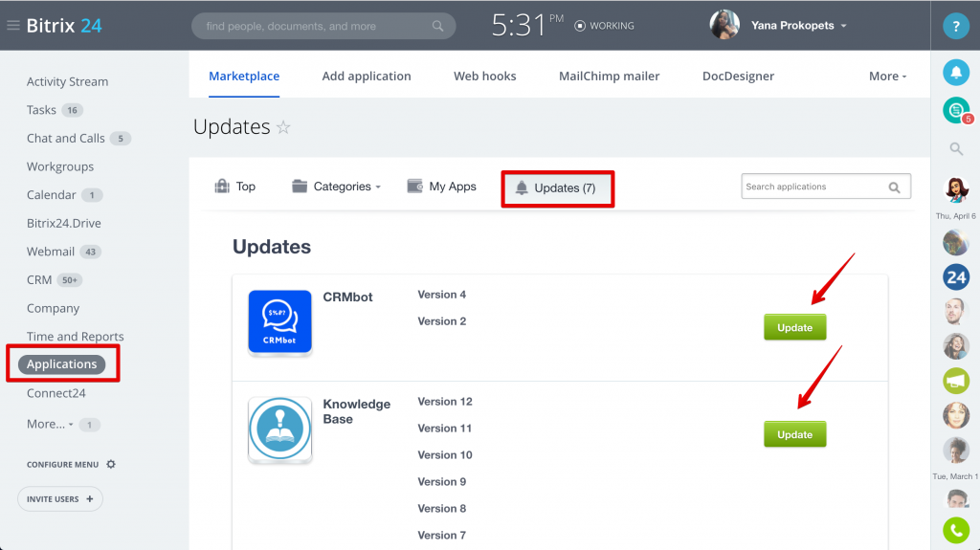This screenshot has height=550, width=980.
Task: Switch to the MailChimp mailer tab
Action: click(x=609, y=77)
